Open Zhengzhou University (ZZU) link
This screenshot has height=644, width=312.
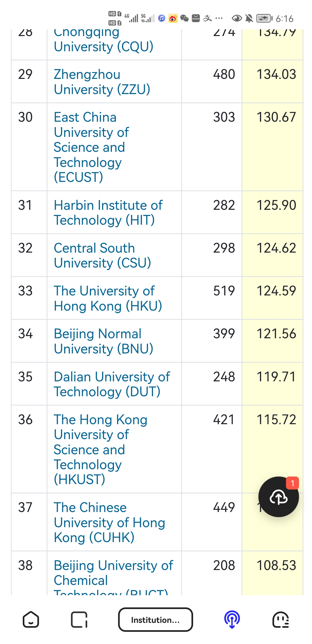click(x=102, y=82)
